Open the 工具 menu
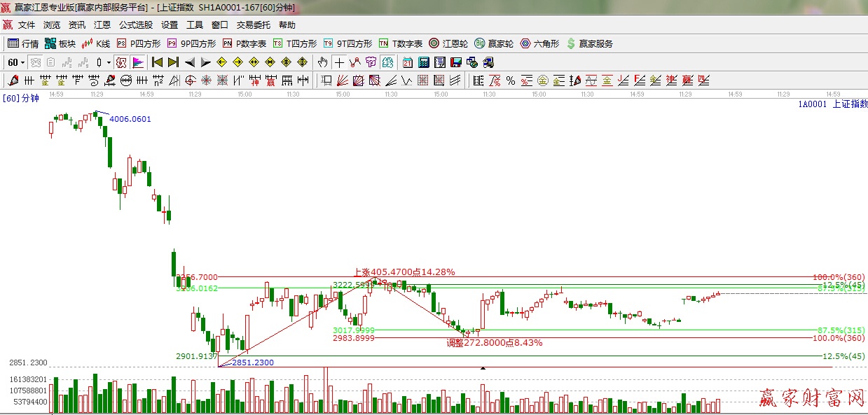 coord(194,25)
